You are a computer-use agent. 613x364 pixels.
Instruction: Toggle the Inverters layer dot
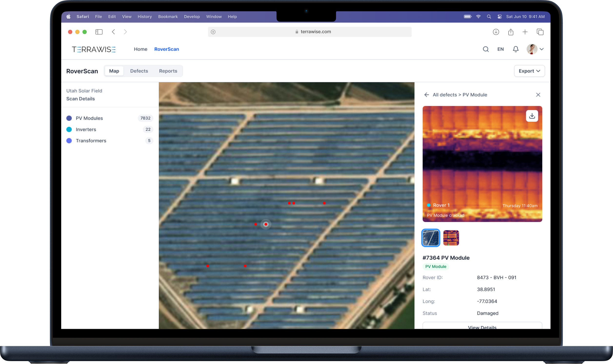[x=69, y=129]
